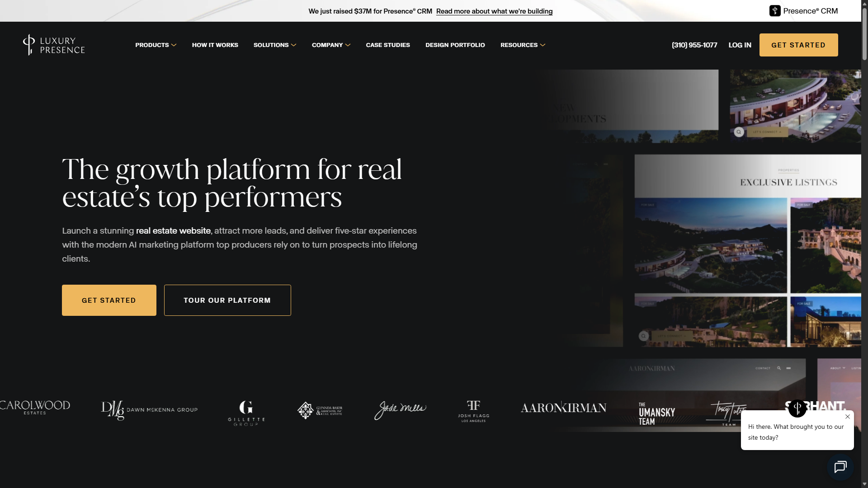This screenshot has width=868, height=488.
Task: Open the chat launcher bubble
Action: click(840, 467)
